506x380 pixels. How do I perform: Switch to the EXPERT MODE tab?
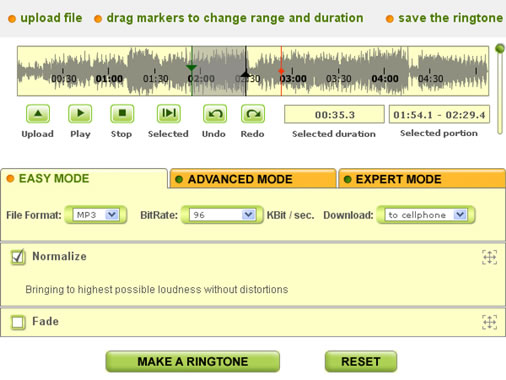tap(422, 179)
